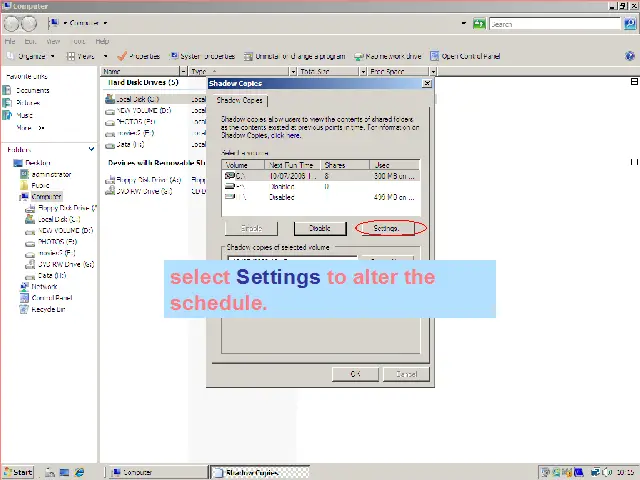Collapse the Folders pane chevron
Screen dimensions: 640x480
pos(91,149)
